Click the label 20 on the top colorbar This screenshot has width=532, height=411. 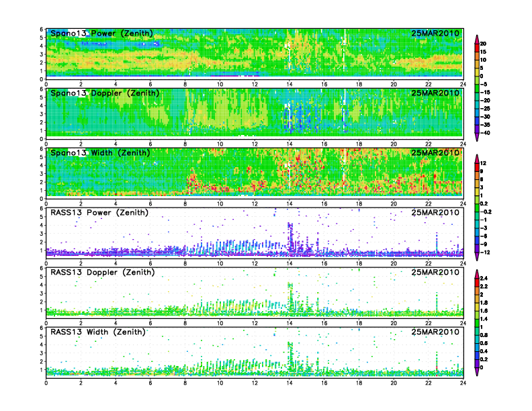click(x=483, y=44)
